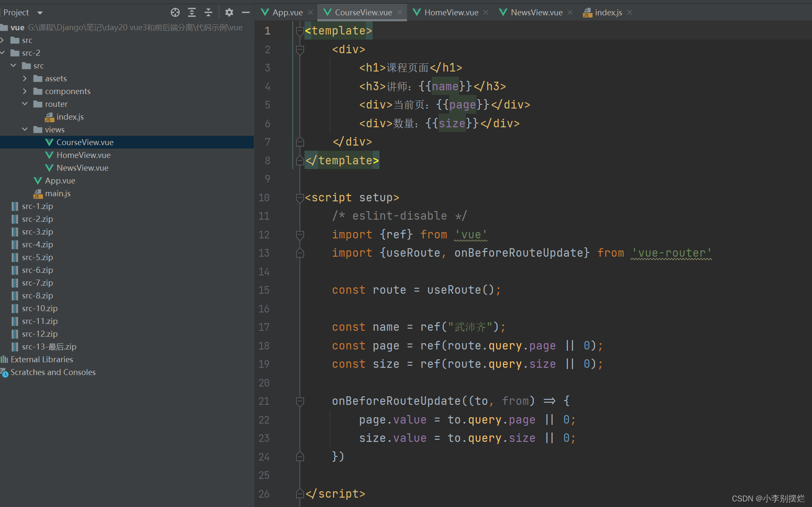812x507 pixels.
Task: Fold the template block at line 1
Action: pos(300,31)
